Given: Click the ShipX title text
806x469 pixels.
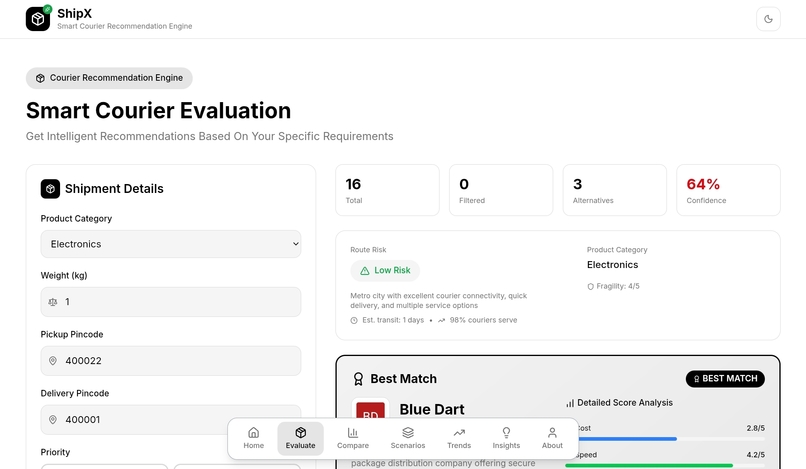Looking at the screenshot, I should [x=75, y=13].
